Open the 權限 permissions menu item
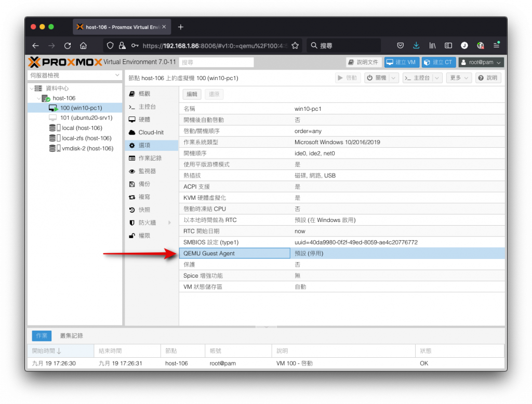Viewport: 532px width, 404px height. [x=152, y=236]
